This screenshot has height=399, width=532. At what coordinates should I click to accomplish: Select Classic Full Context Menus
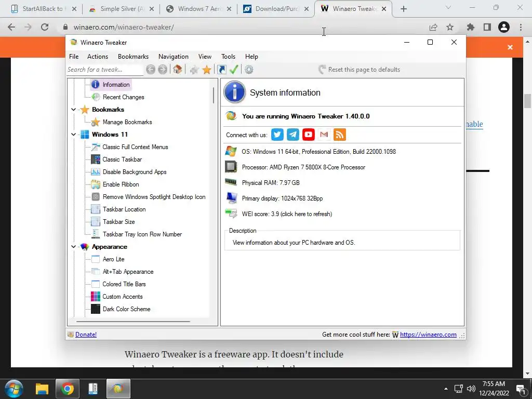135,147
